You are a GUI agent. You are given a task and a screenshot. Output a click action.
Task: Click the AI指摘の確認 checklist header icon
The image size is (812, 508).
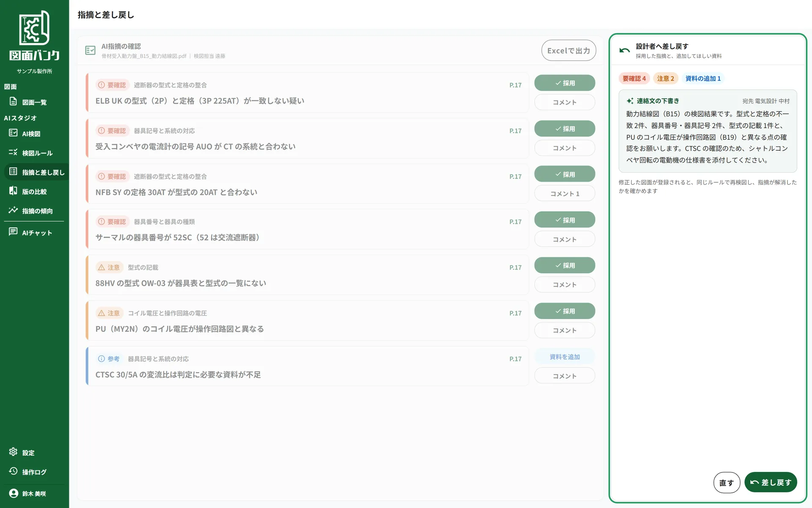90,50
